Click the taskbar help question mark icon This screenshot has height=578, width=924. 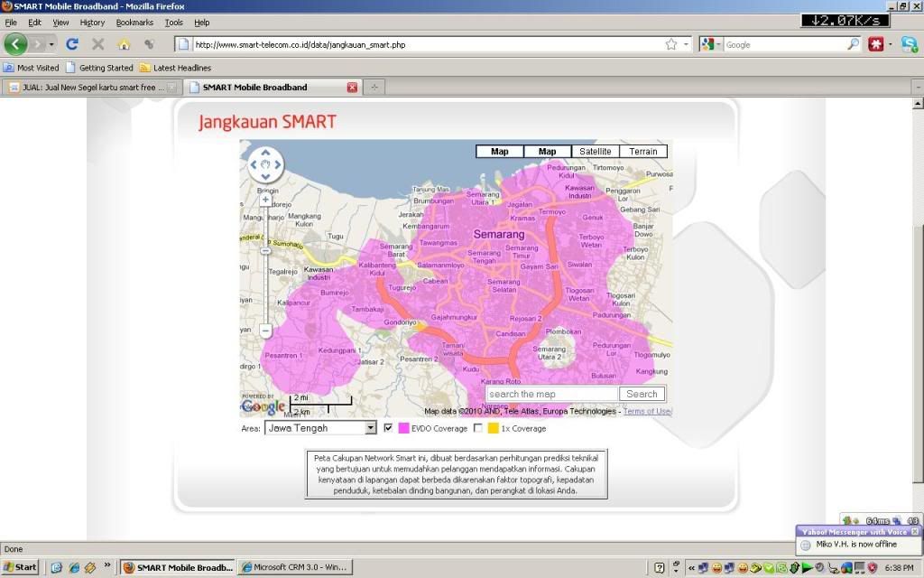click(x=660, y=568)
